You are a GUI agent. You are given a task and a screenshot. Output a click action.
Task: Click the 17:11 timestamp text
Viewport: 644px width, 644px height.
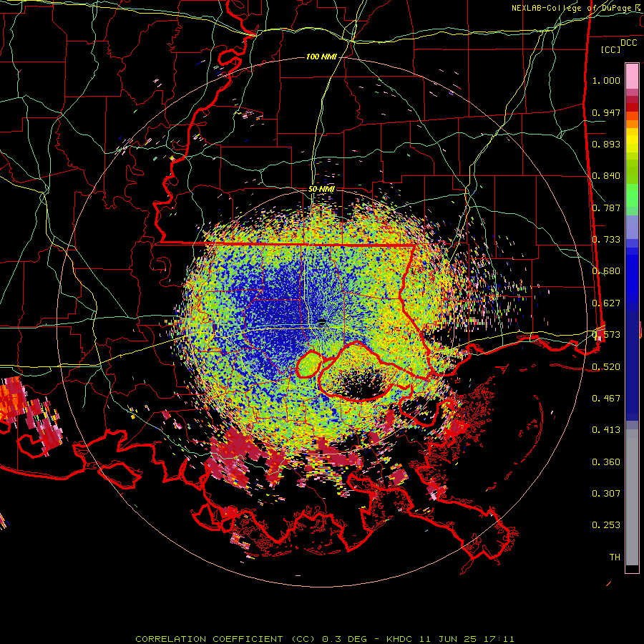pos(499,639)
